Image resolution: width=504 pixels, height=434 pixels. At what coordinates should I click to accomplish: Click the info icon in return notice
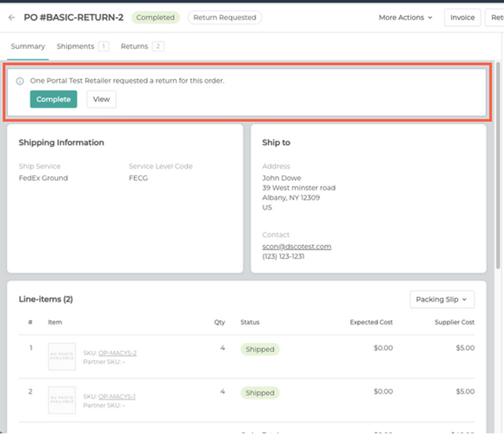(x=20, y=81)
